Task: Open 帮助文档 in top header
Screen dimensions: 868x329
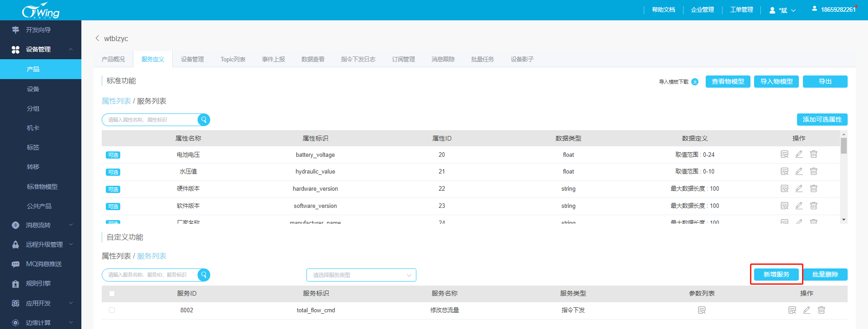Action: 663,9
